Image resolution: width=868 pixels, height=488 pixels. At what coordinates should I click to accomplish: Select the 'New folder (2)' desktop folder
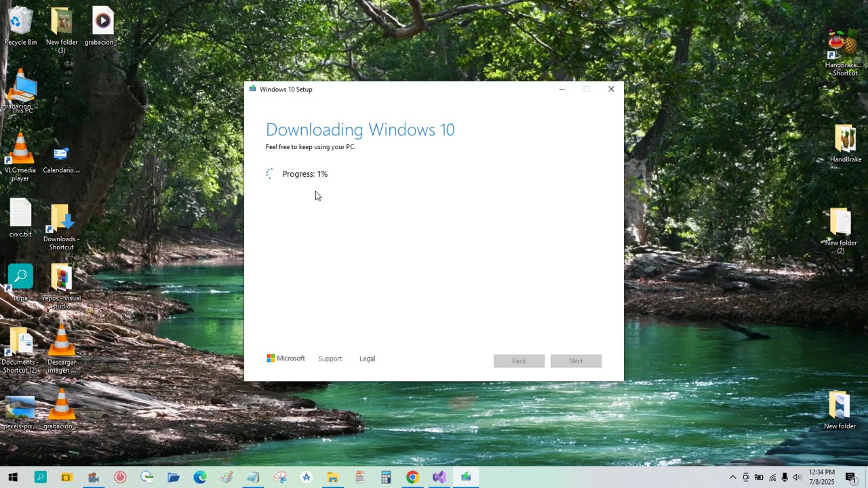[840, 232]
